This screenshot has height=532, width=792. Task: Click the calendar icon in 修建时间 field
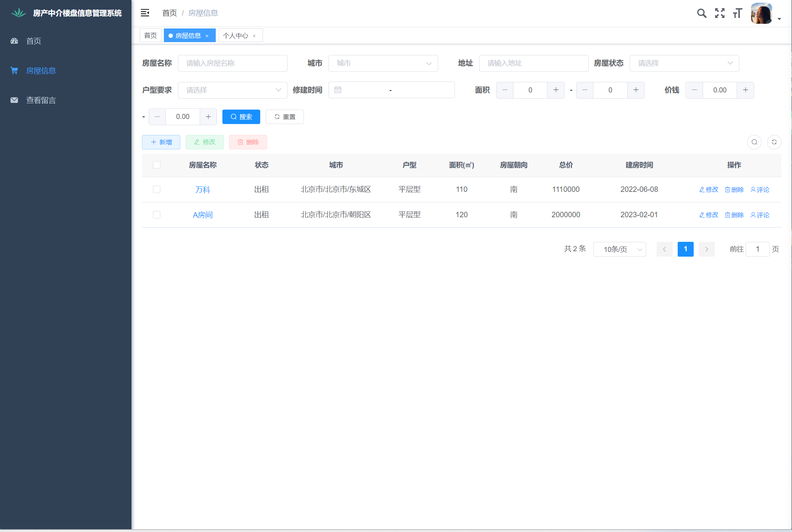[x=338, y=90]
